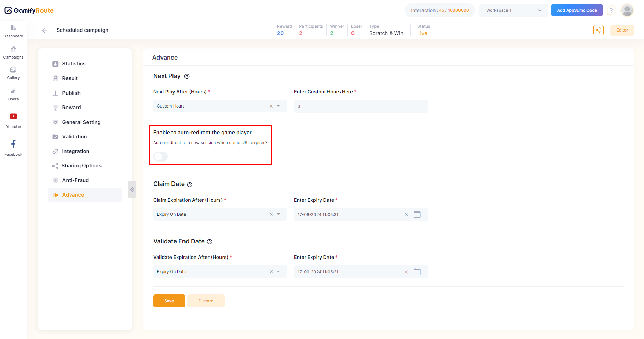The image size is (644, 339).
Task: Collapse the settings side panel
Action: (132, 189)
